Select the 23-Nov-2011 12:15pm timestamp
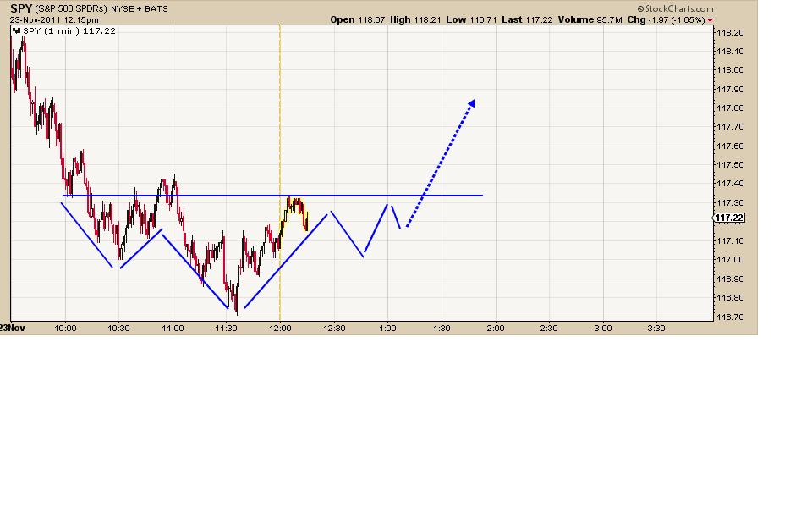This screenshot has height=508, width=812. (54, 20)
